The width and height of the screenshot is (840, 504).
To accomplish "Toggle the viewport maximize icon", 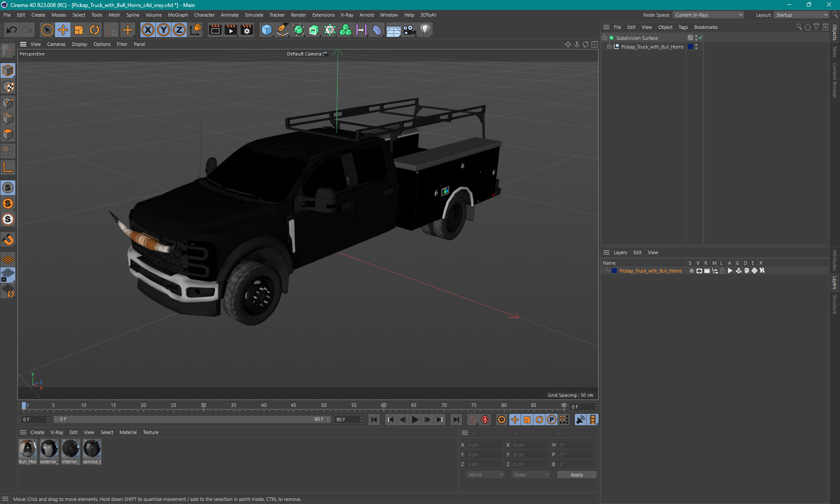I will click(x=595, y=44).
